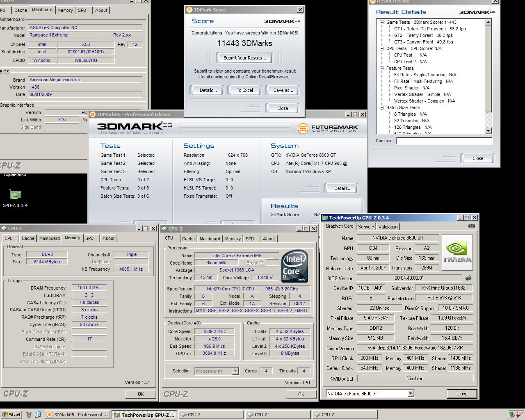Click the Futuremark Corporation logo
The height and width of the screenshot is (420, 525).
(328, 128)
